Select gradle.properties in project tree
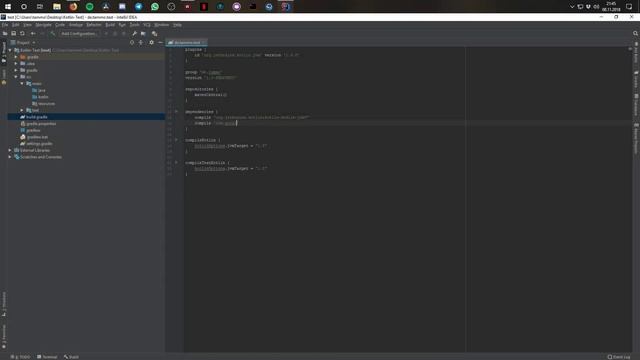 click(x=41, y=124)
